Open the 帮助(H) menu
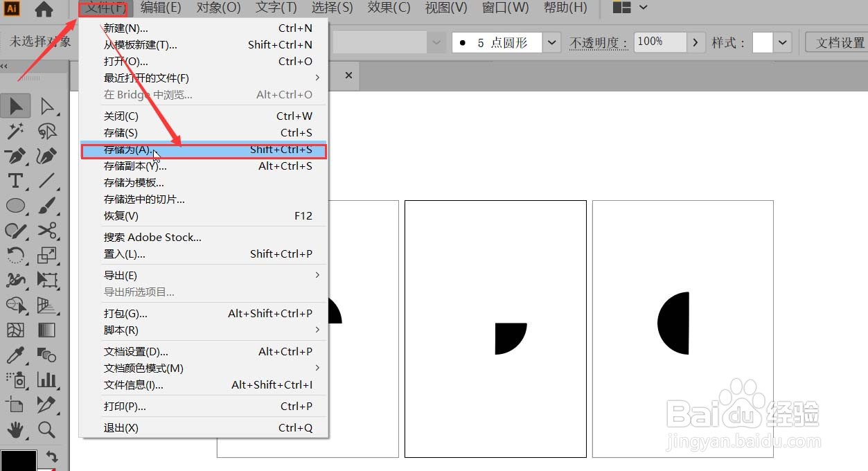 (x=565, y=8)
